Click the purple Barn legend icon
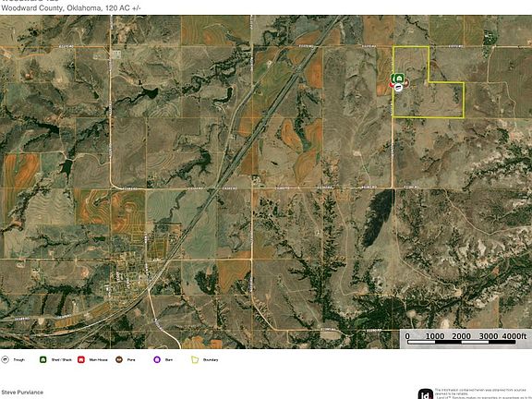Image resolution: width=532 pixels, height=399 pixels. point(157,359)
